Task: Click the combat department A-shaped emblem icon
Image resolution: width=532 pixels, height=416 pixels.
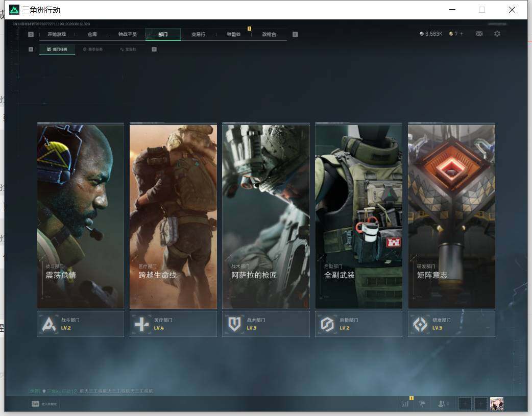Action: [49, 325]
